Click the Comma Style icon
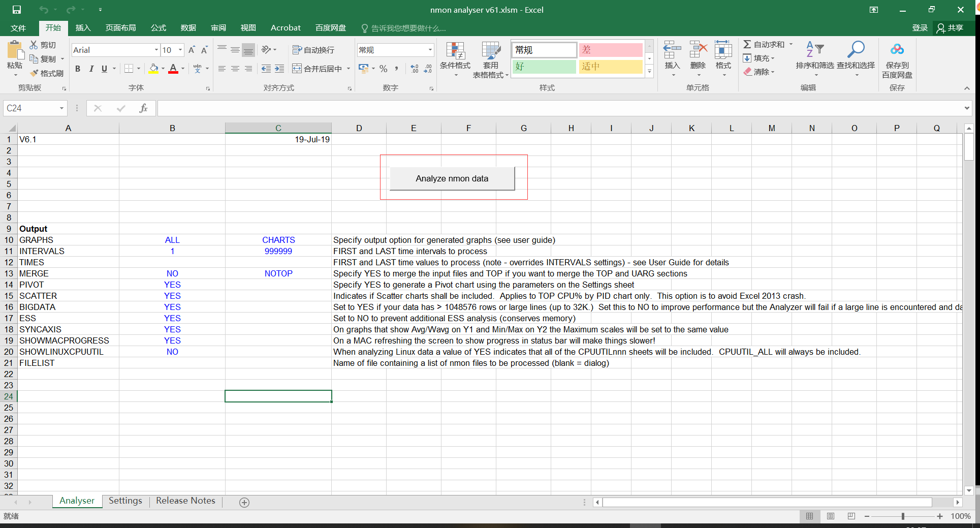 coord(396,69)
